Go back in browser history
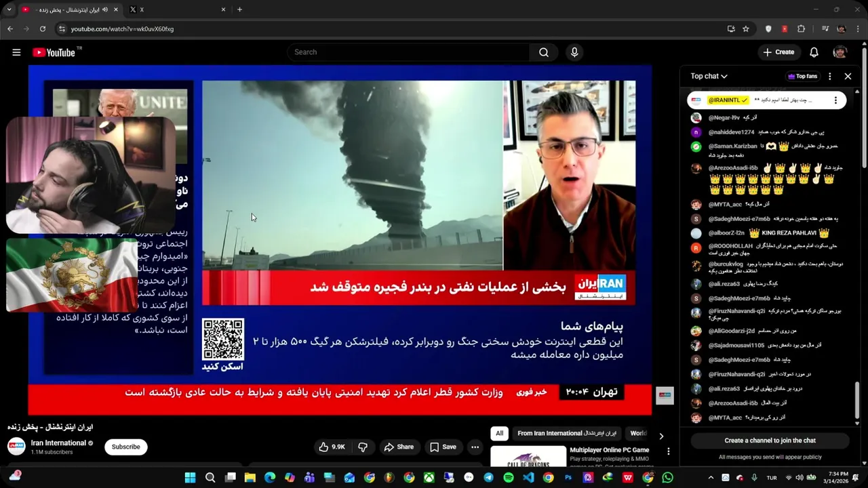 (10, 29)
